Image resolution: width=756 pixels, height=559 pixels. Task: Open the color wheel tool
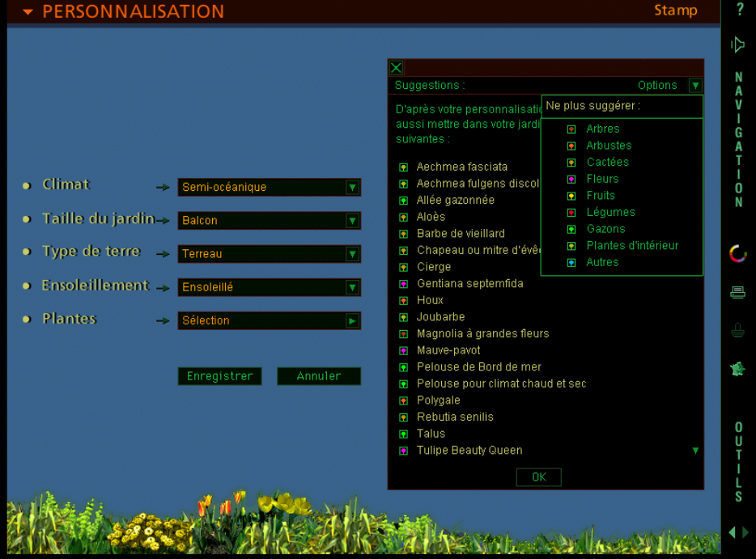[x=737, y=254]
